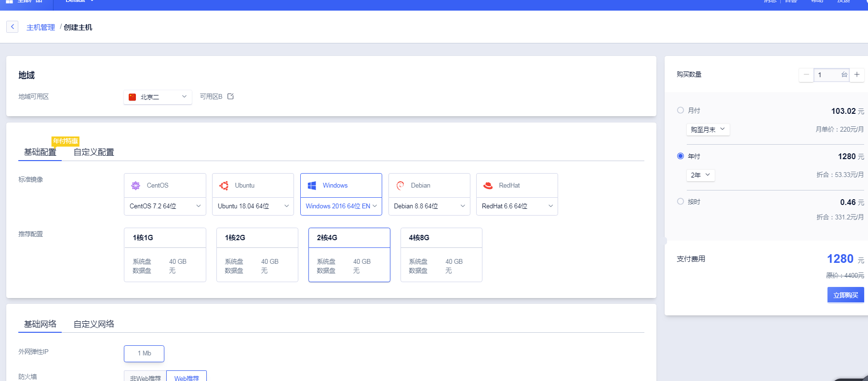Image resolution: width=868 pixels, height=381 pixels.
Task: Click the 折合：53.33元/月 text
Action: 840,175
